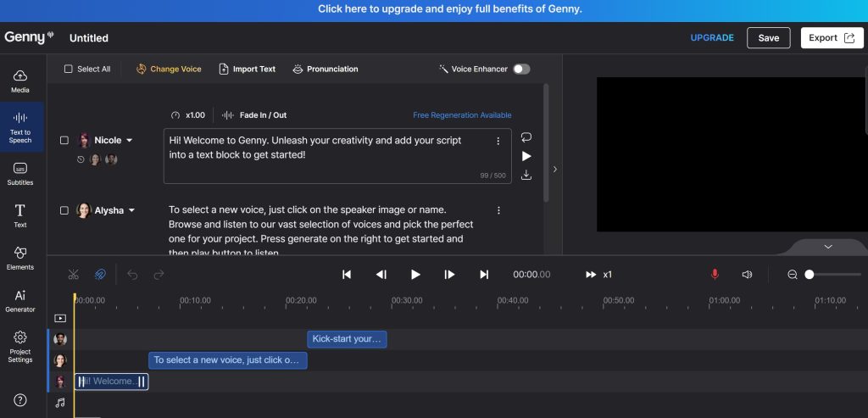Click the Untitled project name
868x418 pixels.
(x=88, y=38)
